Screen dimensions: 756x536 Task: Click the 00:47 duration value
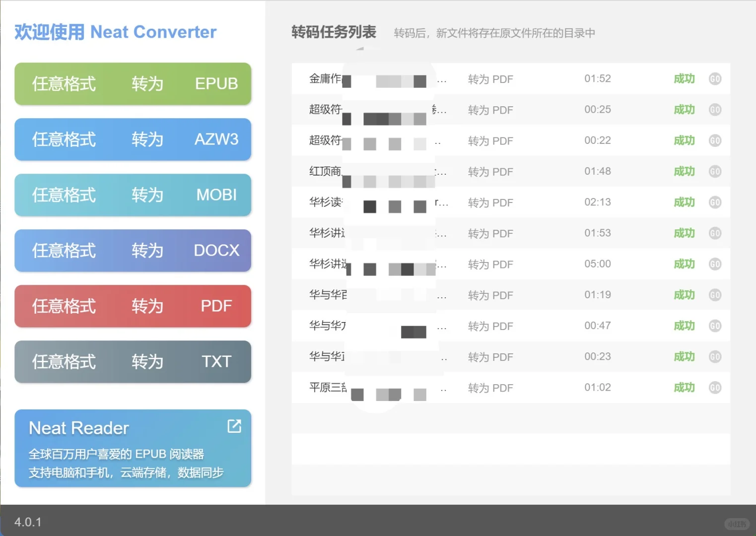click(x=598, y=326)
